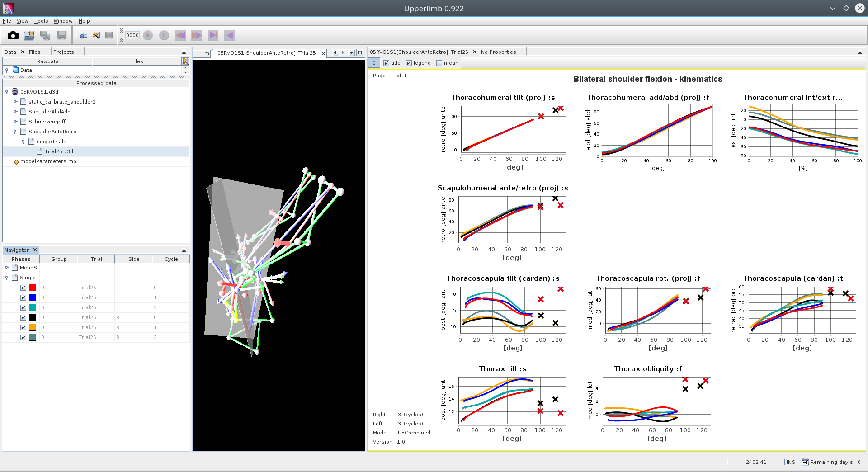This screenshot has width=868, height=472.
Task: Collapse the ShoulderAnteRetro tree node
Action: click(15, 132)
